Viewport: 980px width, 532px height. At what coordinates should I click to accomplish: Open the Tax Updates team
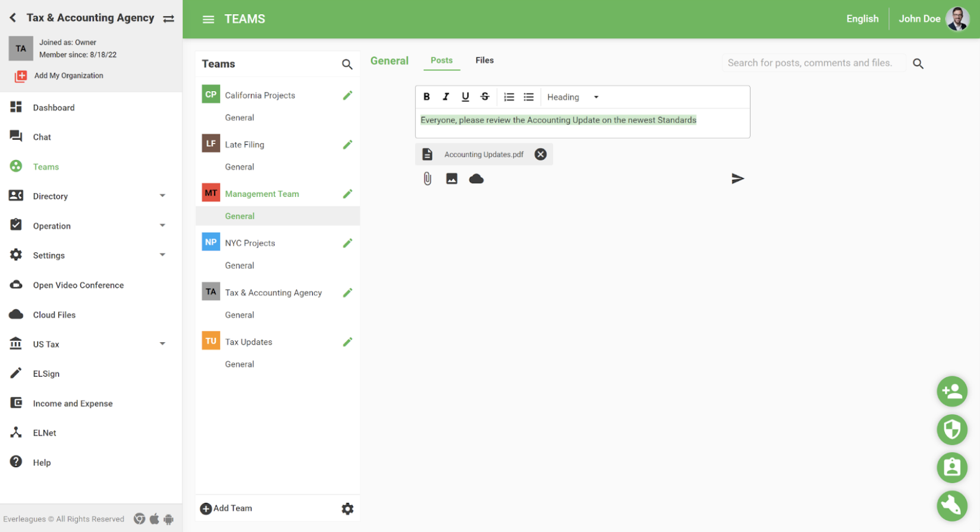pyautogui.click(x=249, y=342)
